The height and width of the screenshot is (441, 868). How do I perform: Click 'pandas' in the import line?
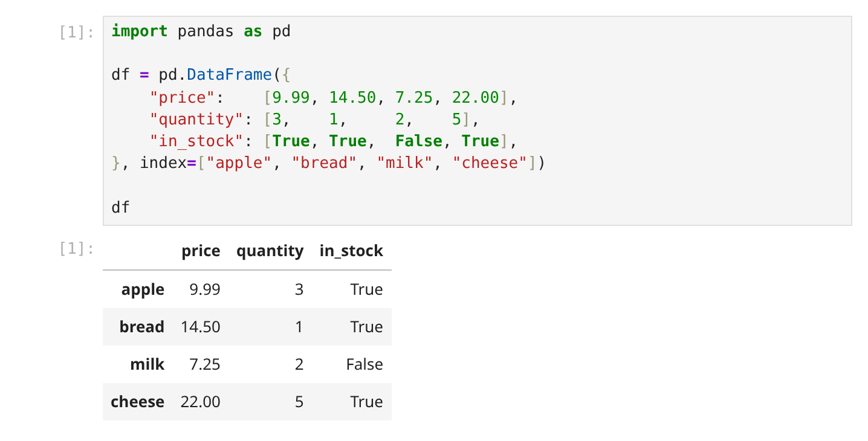206,31
